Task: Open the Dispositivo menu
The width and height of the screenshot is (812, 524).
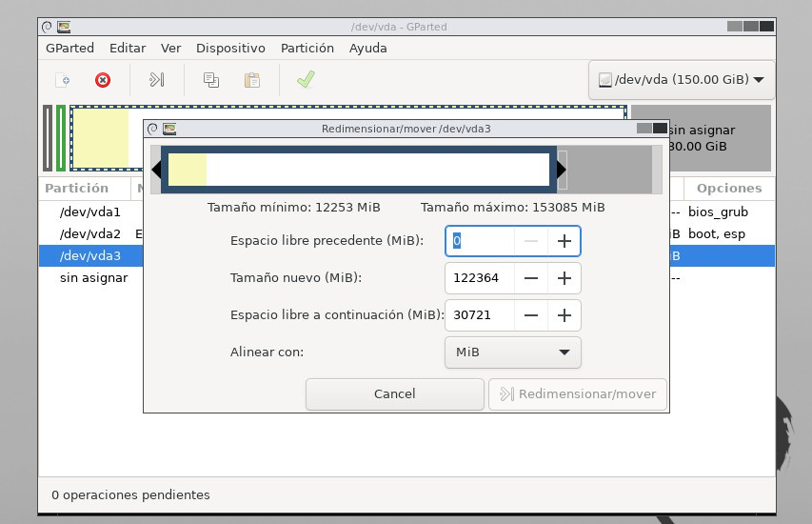Action: [230, 48]
